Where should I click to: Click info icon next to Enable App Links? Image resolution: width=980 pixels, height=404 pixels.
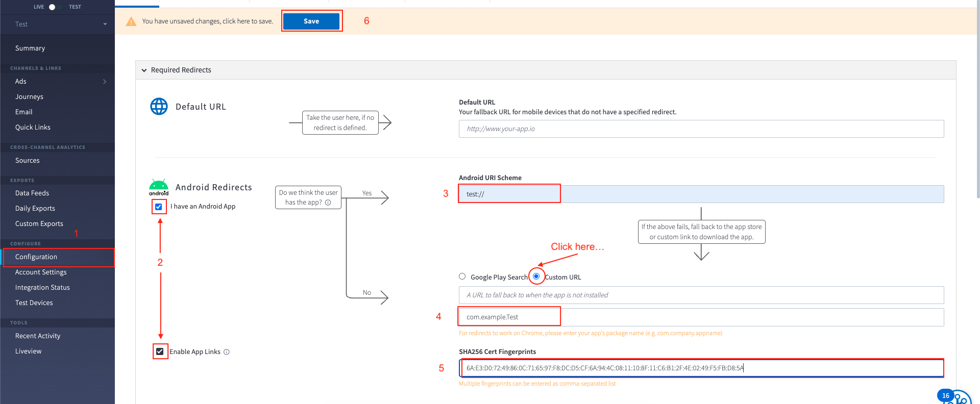click(227, 352)
